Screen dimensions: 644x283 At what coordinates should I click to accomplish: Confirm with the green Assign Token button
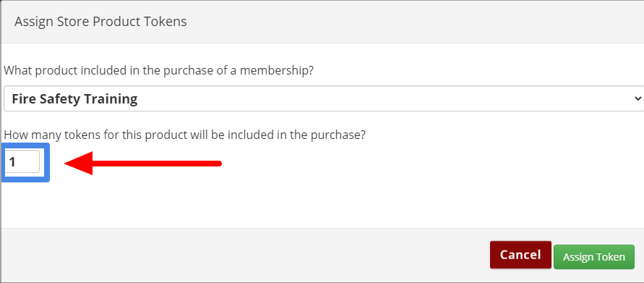(x=594, y=257)
